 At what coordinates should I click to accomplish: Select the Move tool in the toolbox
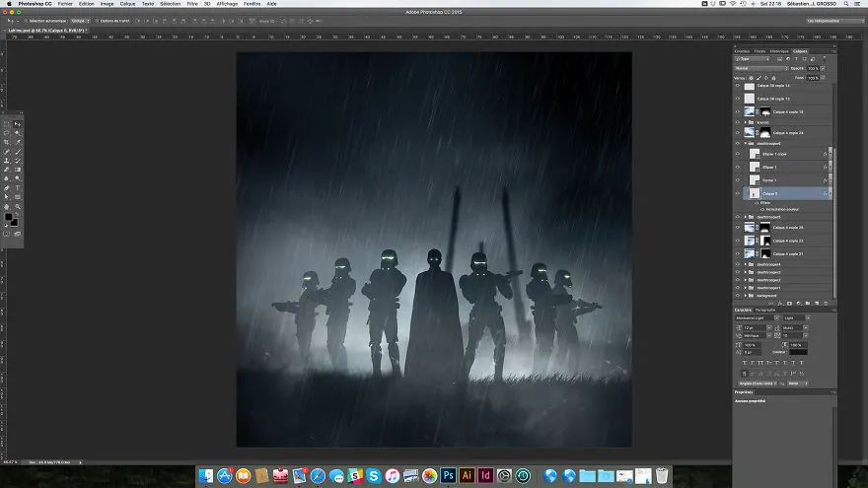tap(18, 124)
